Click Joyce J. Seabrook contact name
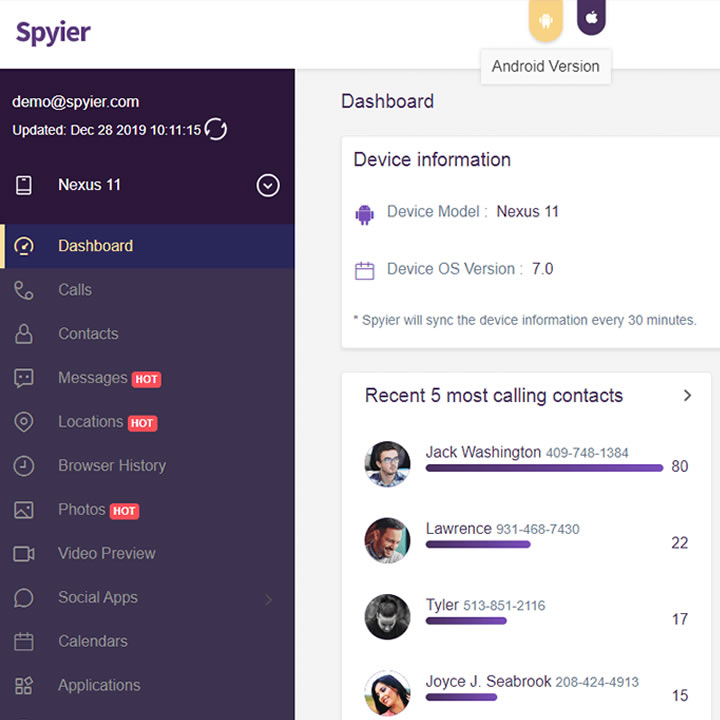 point(488,681)
